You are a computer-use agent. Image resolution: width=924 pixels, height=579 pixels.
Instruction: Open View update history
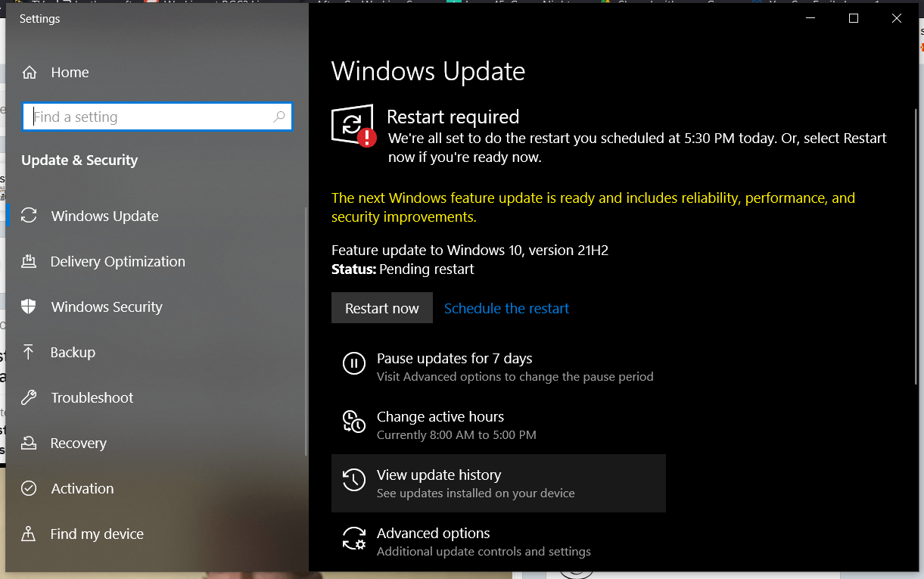point(499,483)
